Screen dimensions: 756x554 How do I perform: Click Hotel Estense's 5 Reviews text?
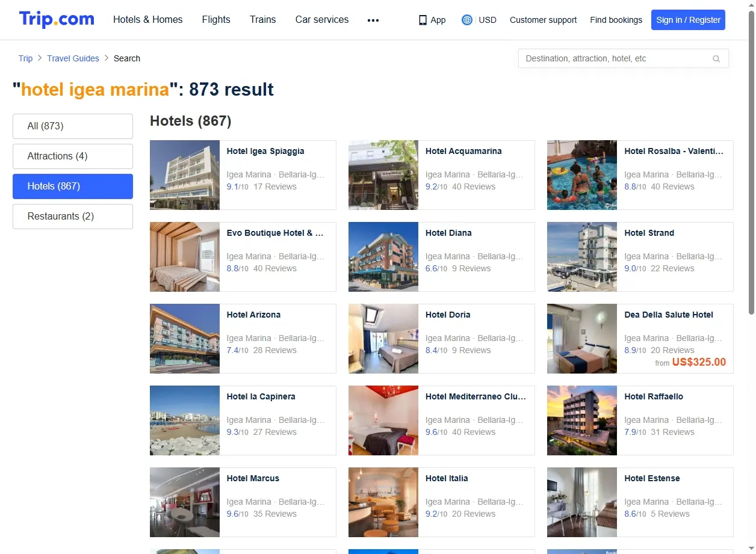pos(670,514)
